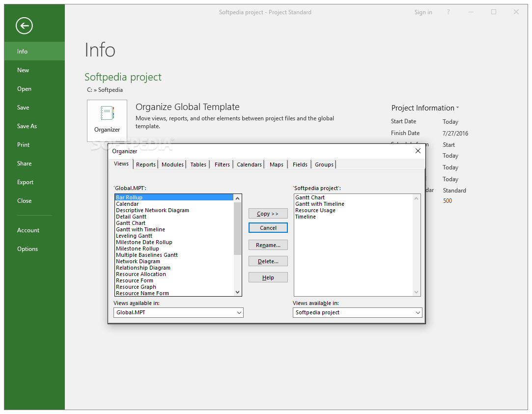Select 'Detail Gantt' in the list
The height and width of the screenshot is (414, 532).
(x=174, y=217)
